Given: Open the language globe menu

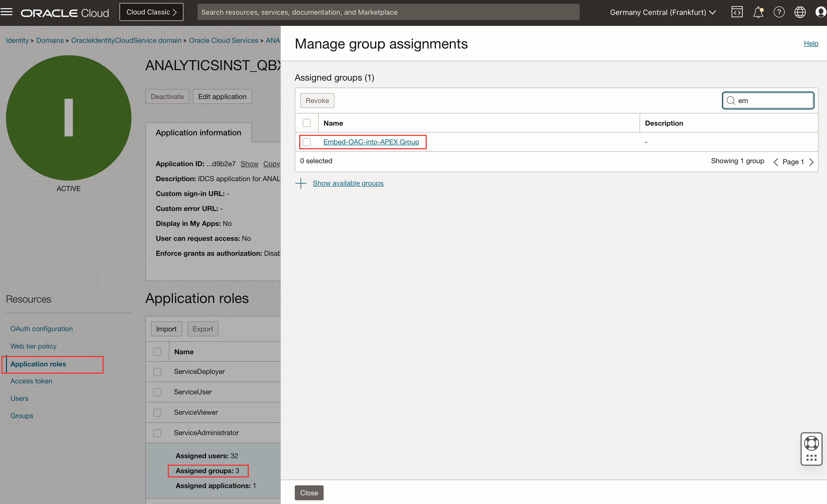Looking at the screenshot, I should tap(800, 12).
